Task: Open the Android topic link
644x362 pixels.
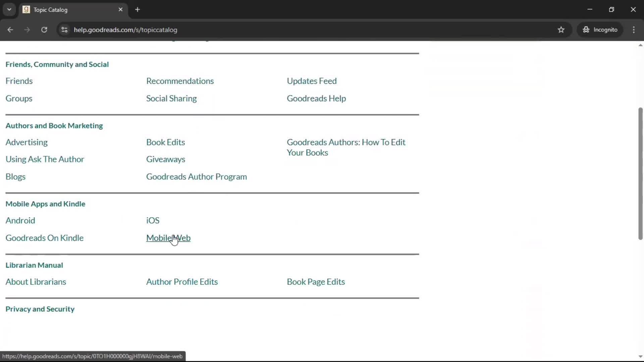Action: click(x=20, y=221)
